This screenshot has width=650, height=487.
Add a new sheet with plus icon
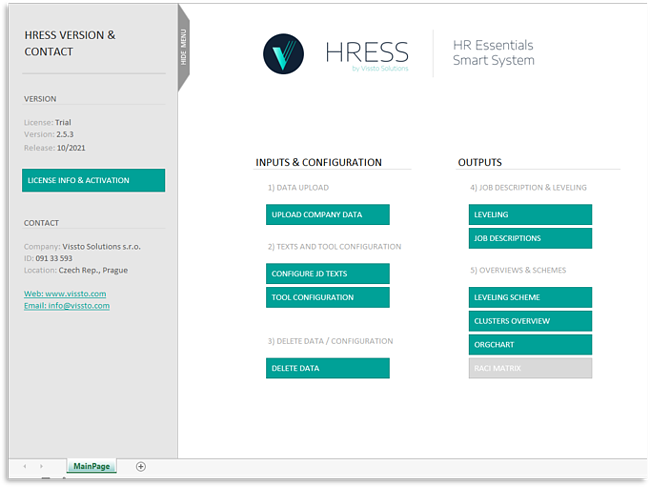coord(141,467)
